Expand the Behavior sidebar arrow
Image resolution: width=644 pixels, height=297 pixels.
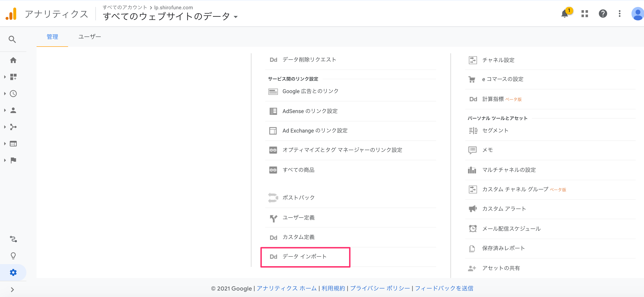coord(5,144)
